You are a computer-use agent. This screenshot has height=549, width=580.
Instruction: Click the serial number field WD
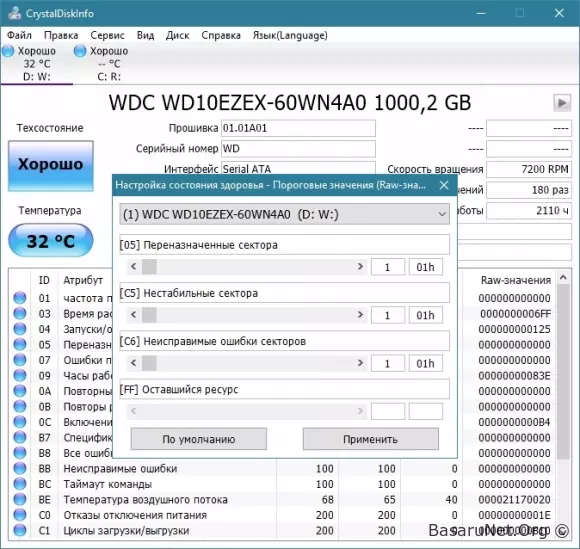(x=298, y=148)
